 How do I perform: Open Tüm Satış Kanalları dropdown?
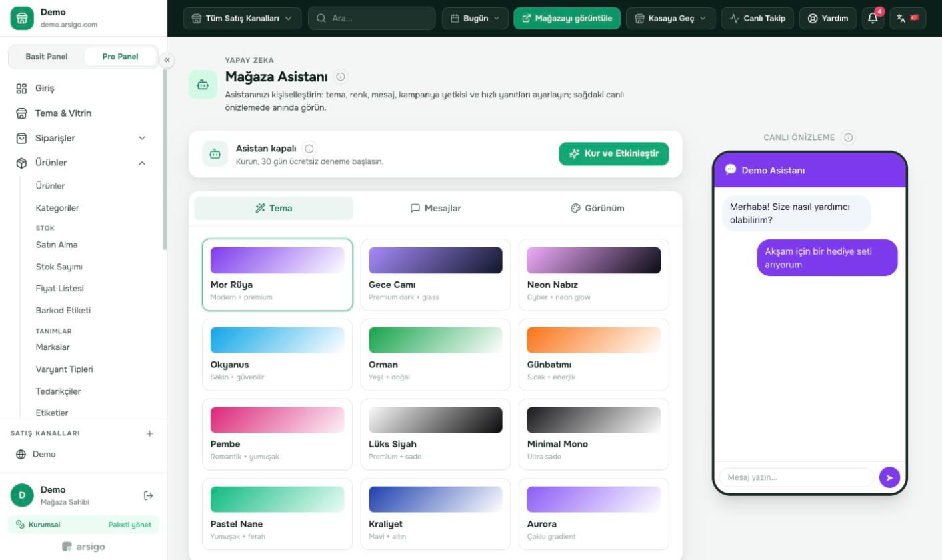pyautogui.click(x=242, y=18)
